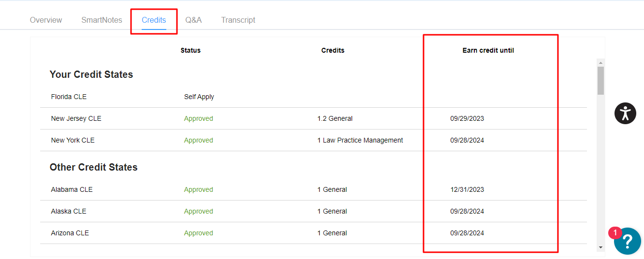This screenshot has height=259, width=644.
Task: Click Approved status for Alaska CLE
Action: coord(198,211)
